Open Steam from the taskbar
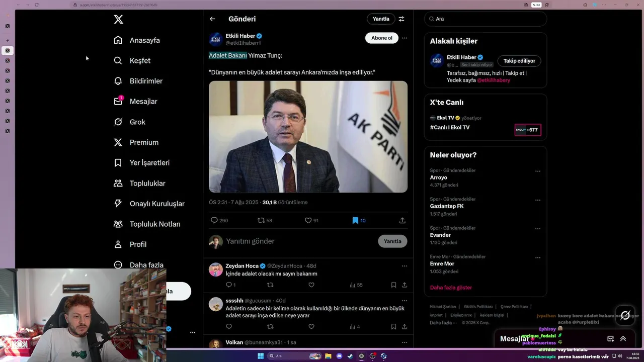The height and width of the screenshot is (362, 644). [350, 356]
